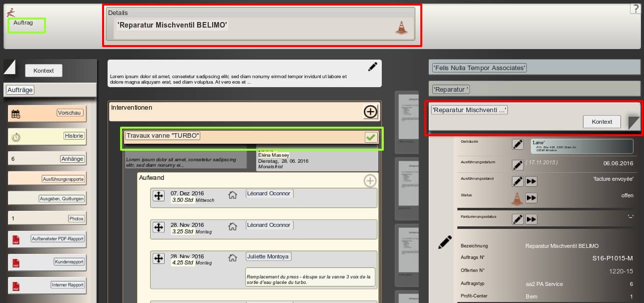644x303 pixels.
Task: Expand the triangle corner above left Kontext panel
Action: tap(10, 66)
